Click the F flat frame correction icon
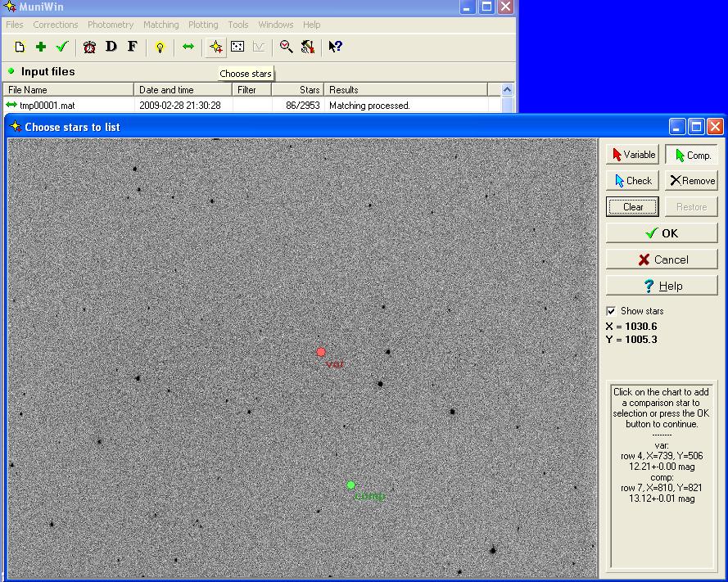This screenshot has width=728, height=582. pos(132,47)
